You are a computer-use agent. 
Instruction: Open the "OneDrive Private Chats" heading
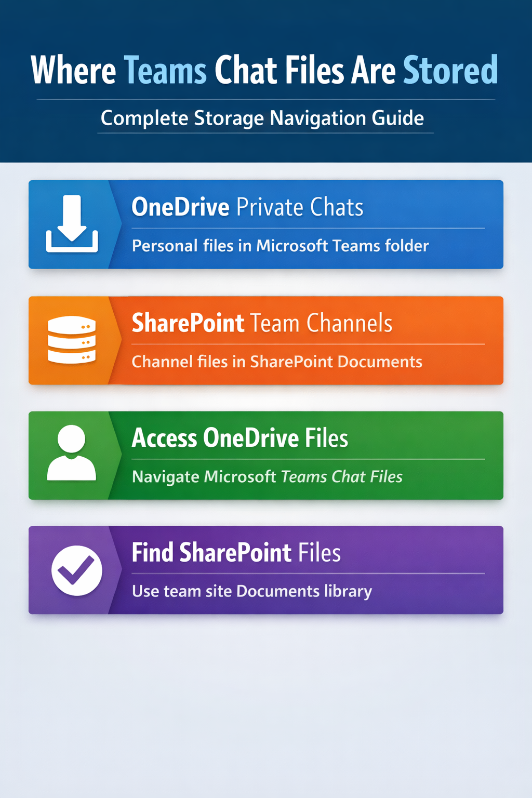click(x=247, y=207)
